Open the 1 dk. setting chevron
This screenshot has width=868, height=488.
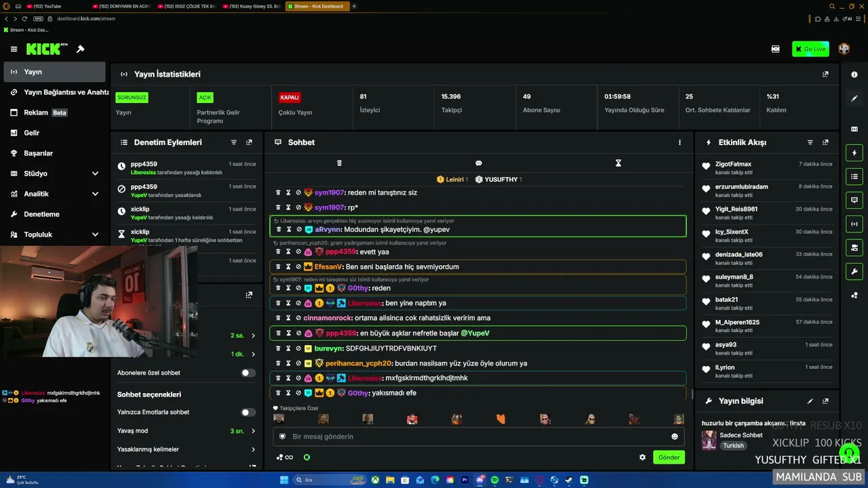253,354
